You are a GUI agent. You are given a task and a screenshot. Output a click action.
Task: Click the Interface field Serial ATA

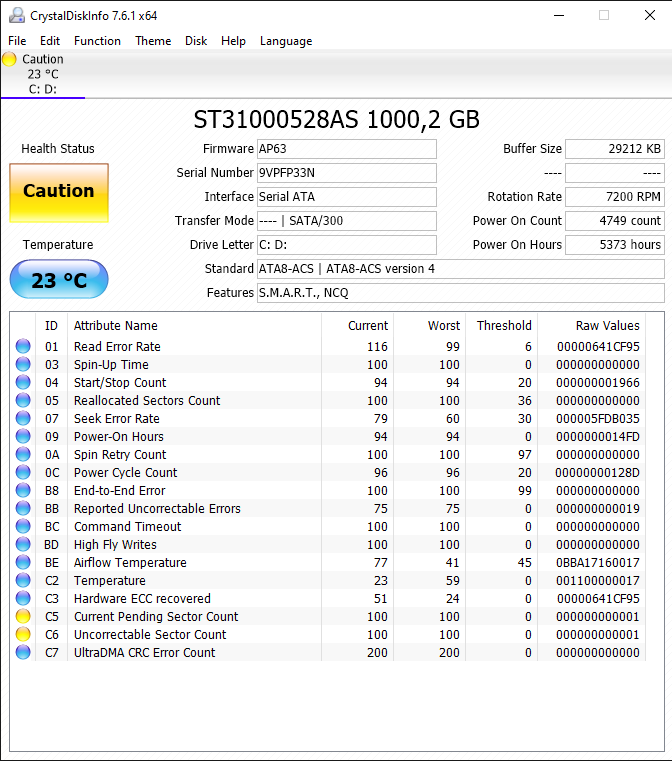pyautogui.click(x=347, y=197)
